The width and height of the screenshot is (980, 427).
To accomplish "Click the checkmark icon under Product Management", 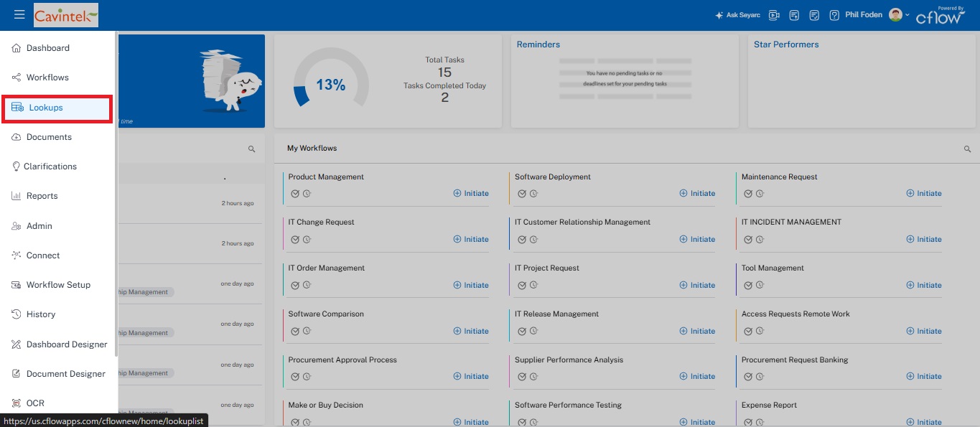I will pyautogui.click(x=294, y=194).
